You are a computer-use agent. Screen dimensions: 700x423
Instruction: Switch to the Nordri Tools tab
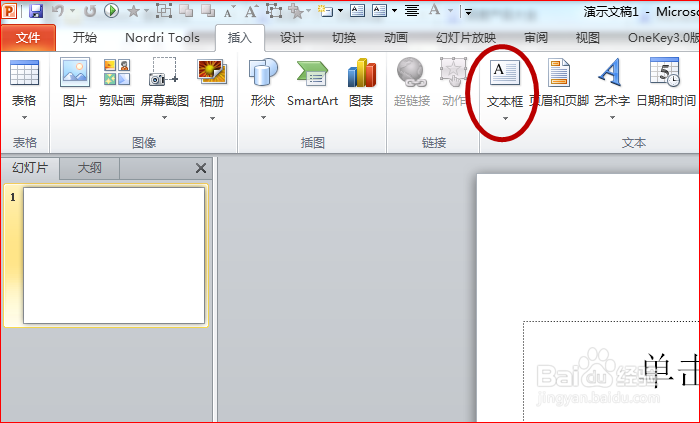click(162, 38)
